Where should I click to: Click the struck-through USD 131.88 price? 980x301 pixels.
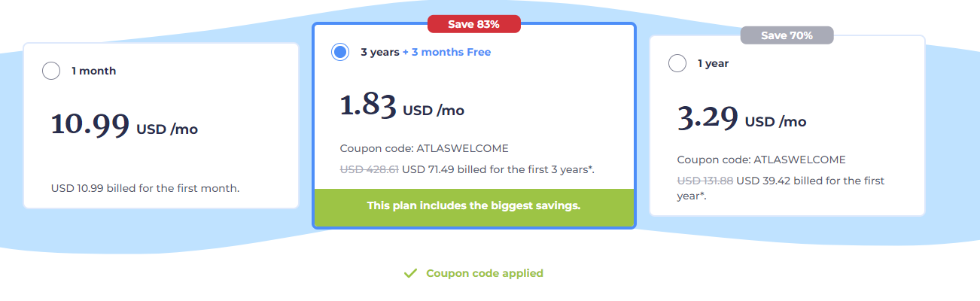point(705,181)
